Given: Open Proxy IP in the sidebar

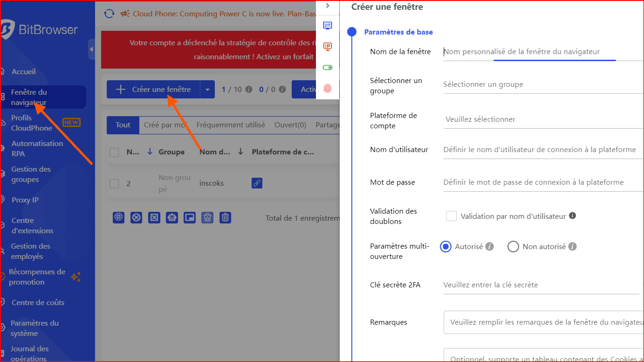Looking at the screenshot, I should [x=25, y=200].
